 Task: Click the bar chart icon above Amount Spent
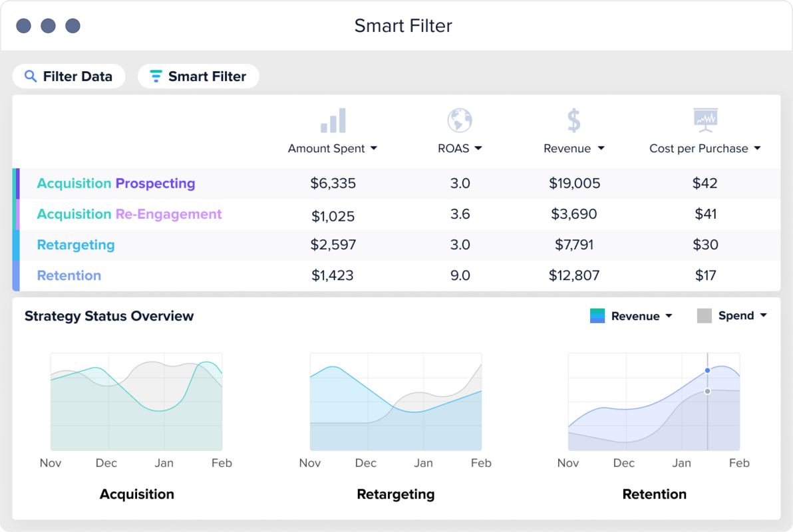(332, 120)
